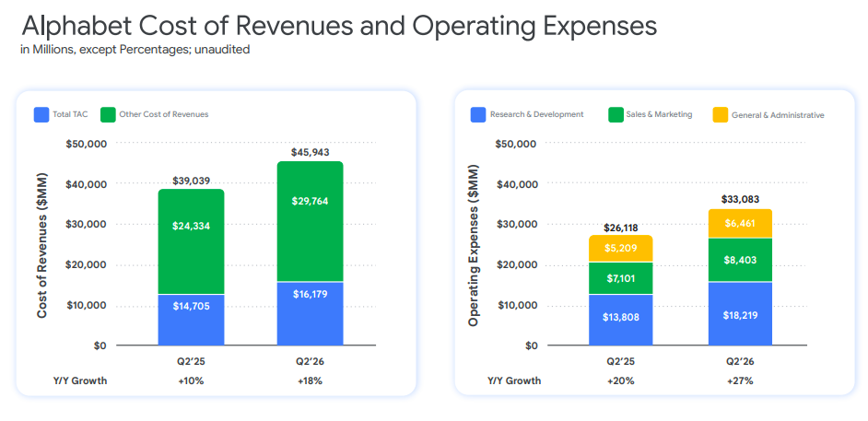The width and height of the screenshot is (868, 421).
Task: Click the slide title Alphabet Cost of Revenues
Action: pos(339,27)
